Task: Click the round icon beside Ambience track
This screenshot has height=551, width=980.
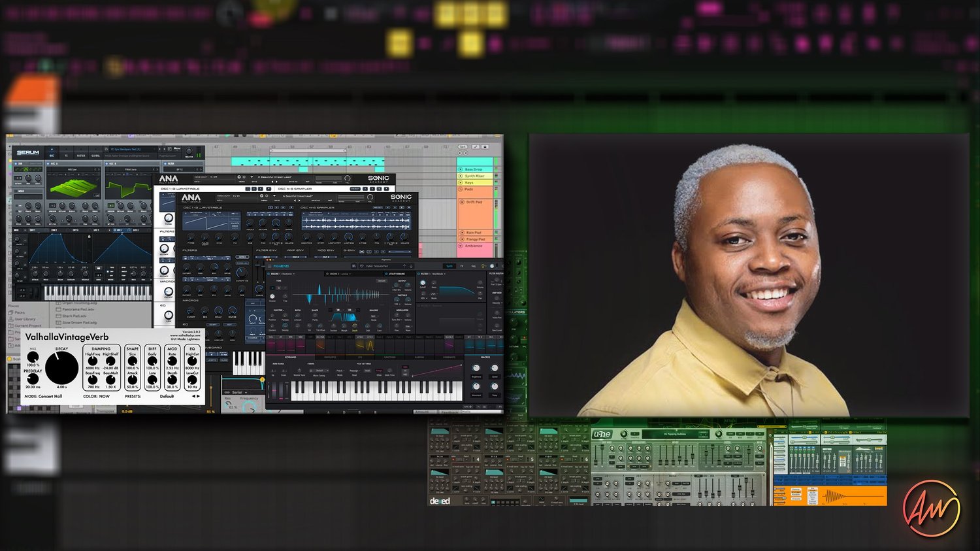Action: [x=461, y=246]
